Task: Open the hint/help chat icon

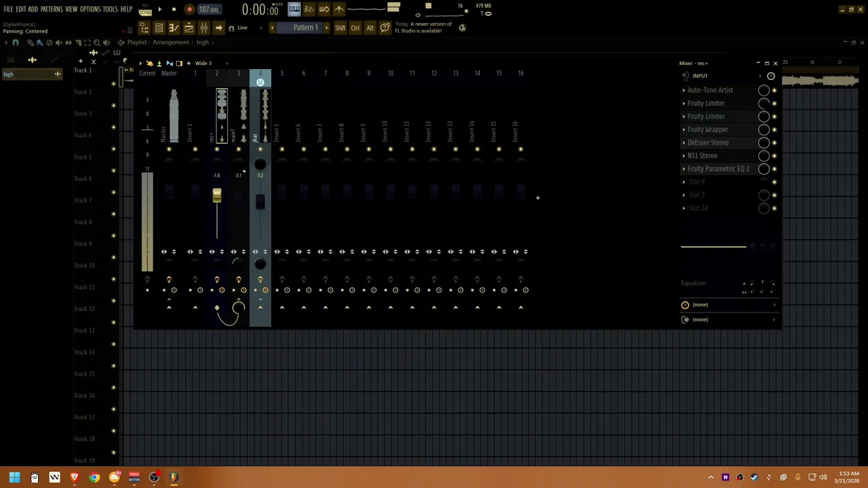Action: click(384, 28)
